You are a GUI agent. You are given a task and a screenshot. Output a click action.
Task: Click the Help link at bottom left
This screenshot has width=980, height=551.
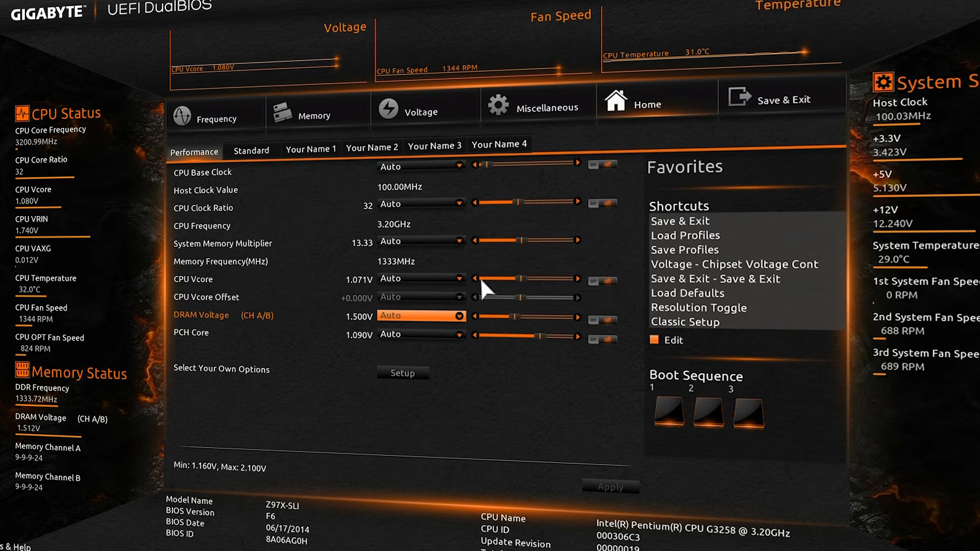15,546
